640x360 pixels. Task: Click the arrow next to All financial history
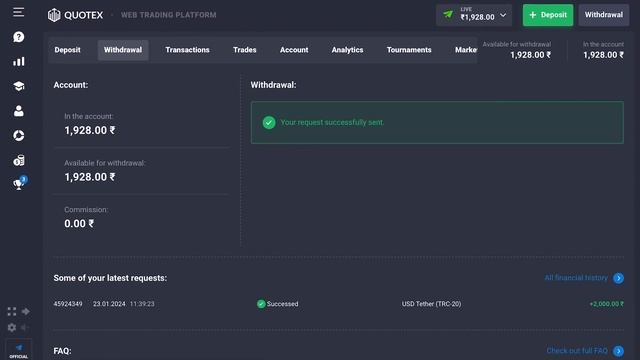tap(618, 278)
